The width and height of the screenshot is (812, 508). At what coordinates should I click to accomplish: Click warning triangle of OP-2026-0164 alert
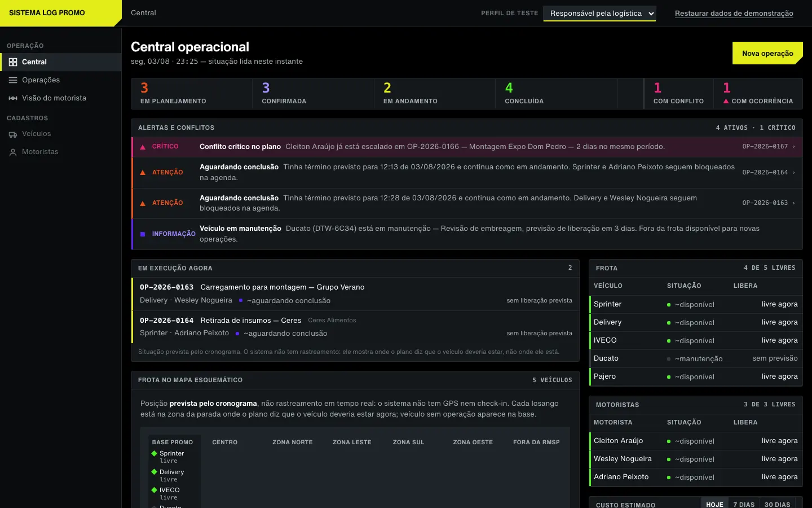[143, 173]
